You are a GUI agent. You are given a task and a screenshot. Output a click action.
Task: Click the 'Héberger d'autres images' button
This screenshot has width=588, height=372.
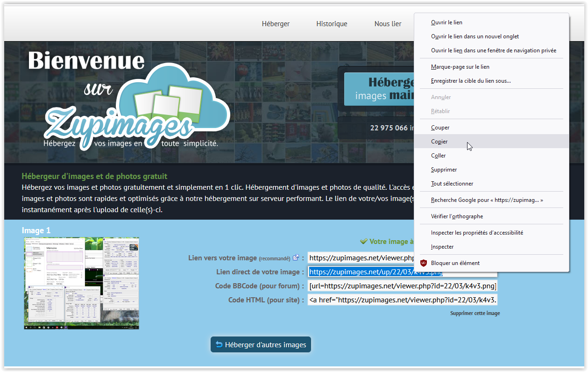(x=261, y=345)
